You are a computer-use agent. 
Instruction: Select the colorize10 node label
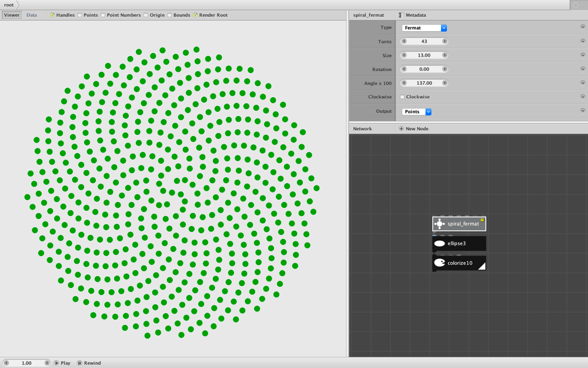click(x=460, y=263)
